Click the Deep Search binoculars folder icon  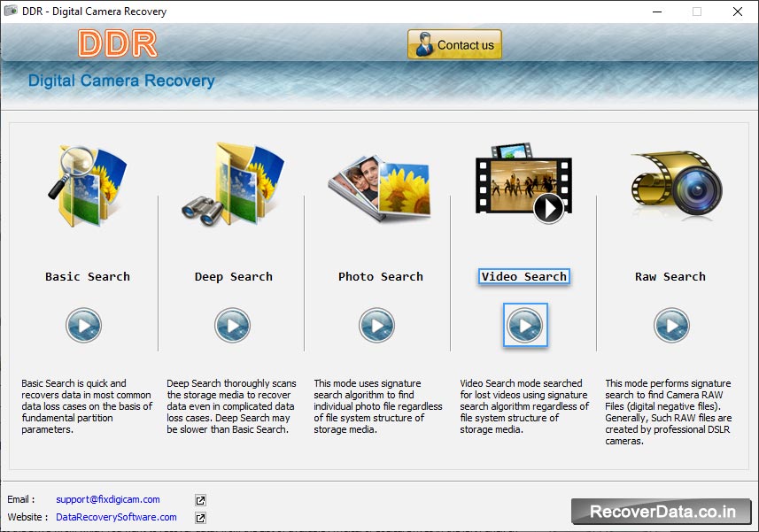click(x=233, y=185)
